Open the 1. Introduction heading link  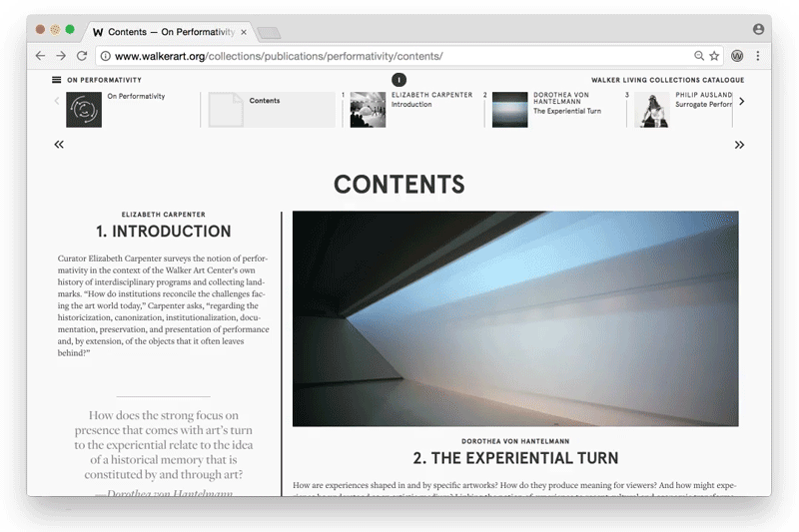pos(164,232)
